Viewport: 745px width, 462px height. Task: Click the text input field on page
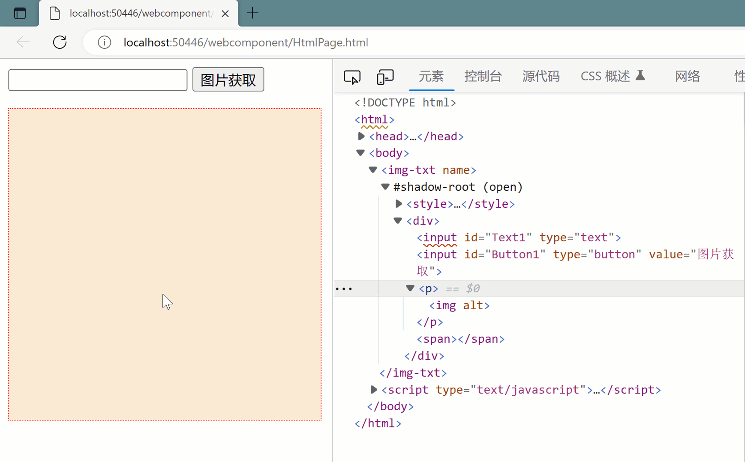click(97, 80)
